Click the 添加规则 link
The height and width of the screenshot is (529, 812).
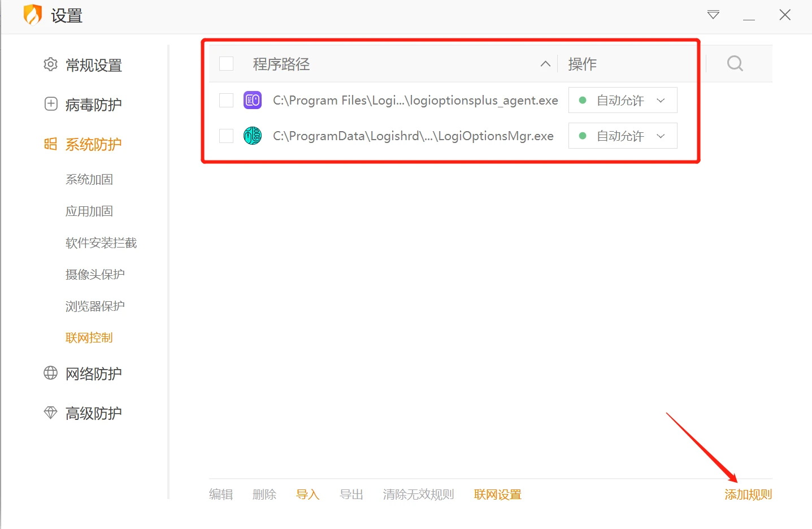click(748, 495)
